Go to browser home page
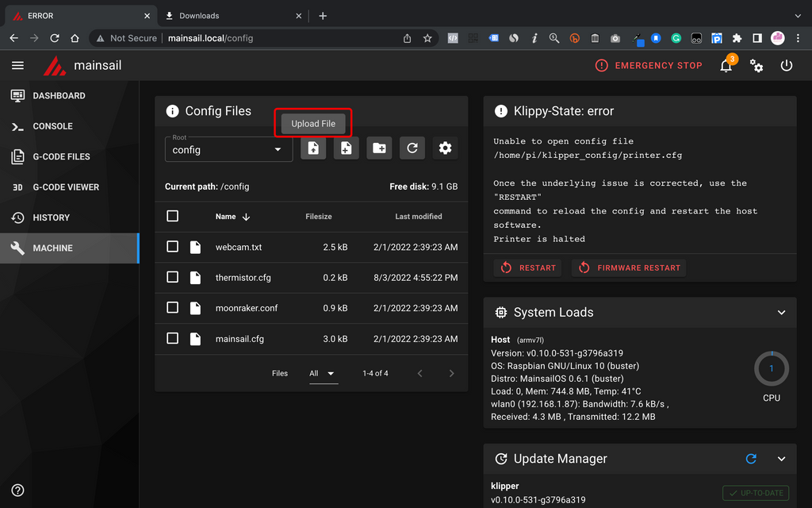The height and width of the screenshot is (508, 812). 75,38
